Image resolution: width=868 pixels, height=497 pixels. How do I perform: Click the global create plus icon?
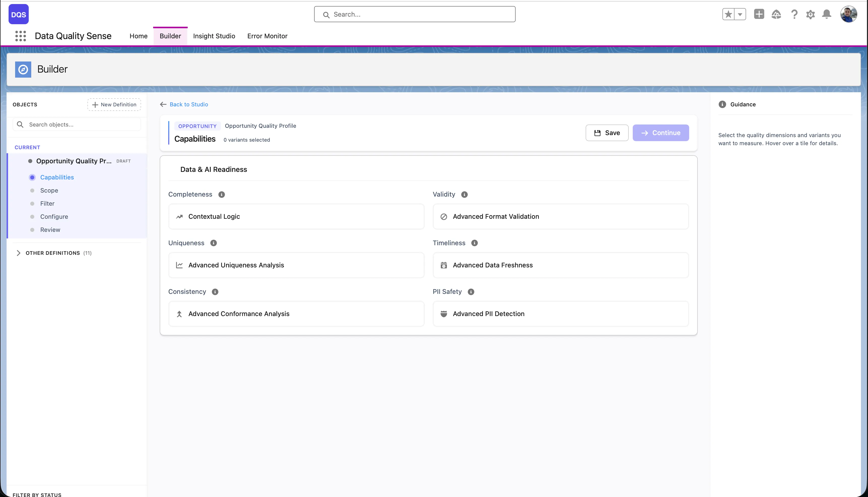pyautogui.click(x=759, y=14)
